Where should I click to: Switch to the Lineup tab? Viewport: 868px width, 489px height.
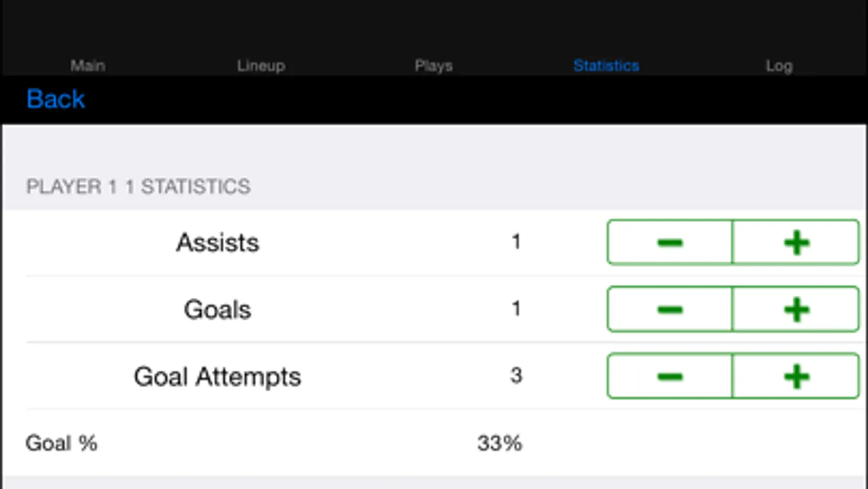point(261,65)
